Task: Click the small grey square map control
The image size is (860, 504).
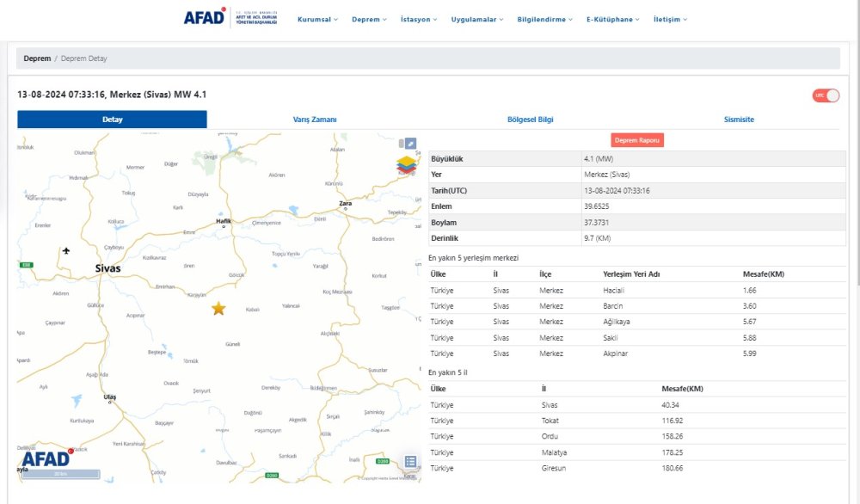Action: 400,143
